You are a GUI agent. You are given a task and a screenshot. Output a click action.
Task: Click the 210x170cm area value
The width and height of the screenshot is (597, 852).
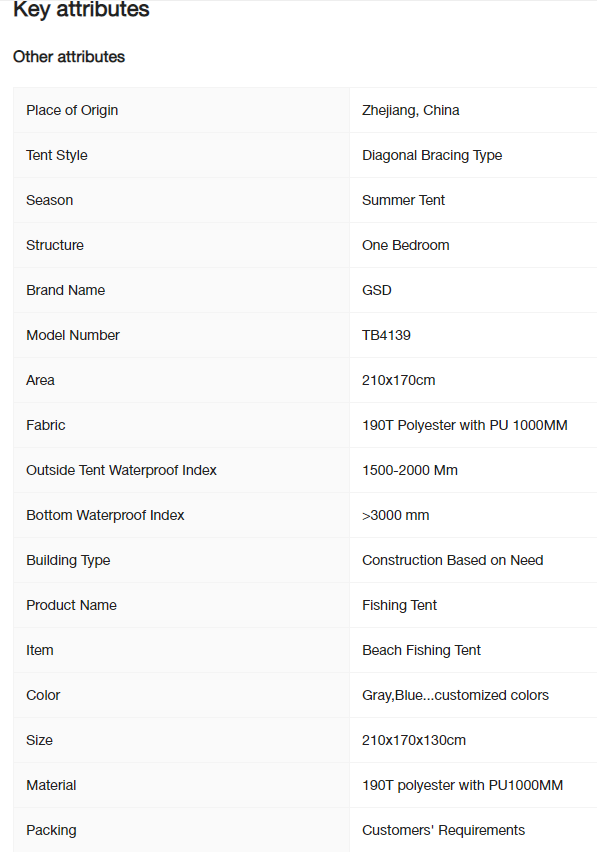[x=398, y=380]
